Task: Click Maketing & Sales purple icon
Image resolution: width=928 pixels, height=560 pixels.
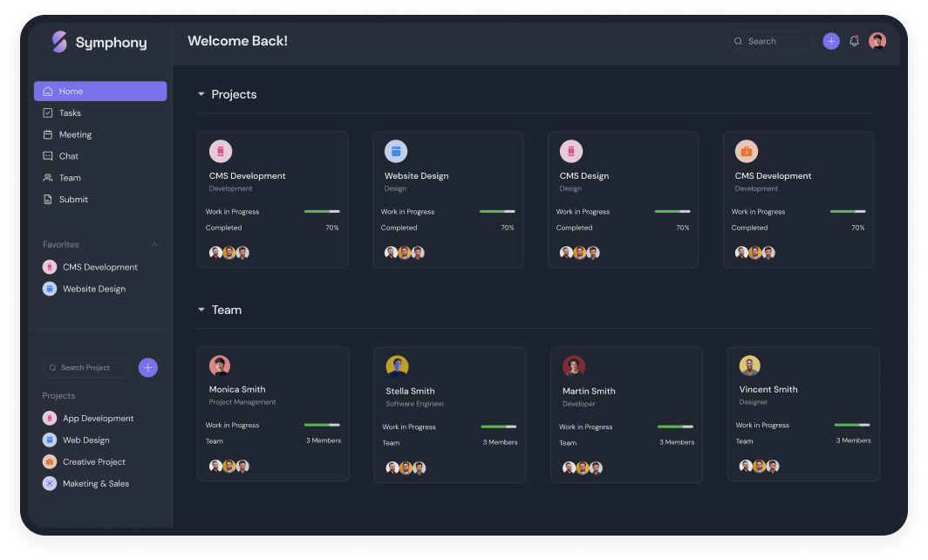Action: (50, 483)
